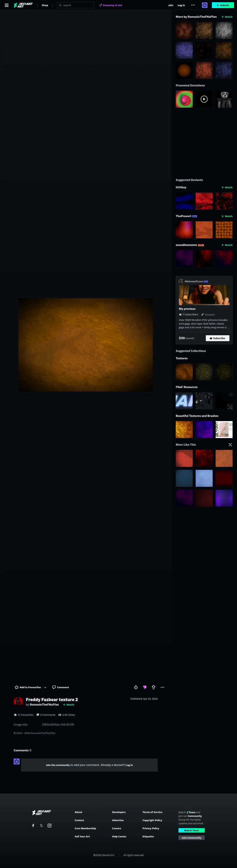Open the hamburger navigation menu
Image resolution: width=237 pixels, height=868 pixels.
[x=6, y=5]
